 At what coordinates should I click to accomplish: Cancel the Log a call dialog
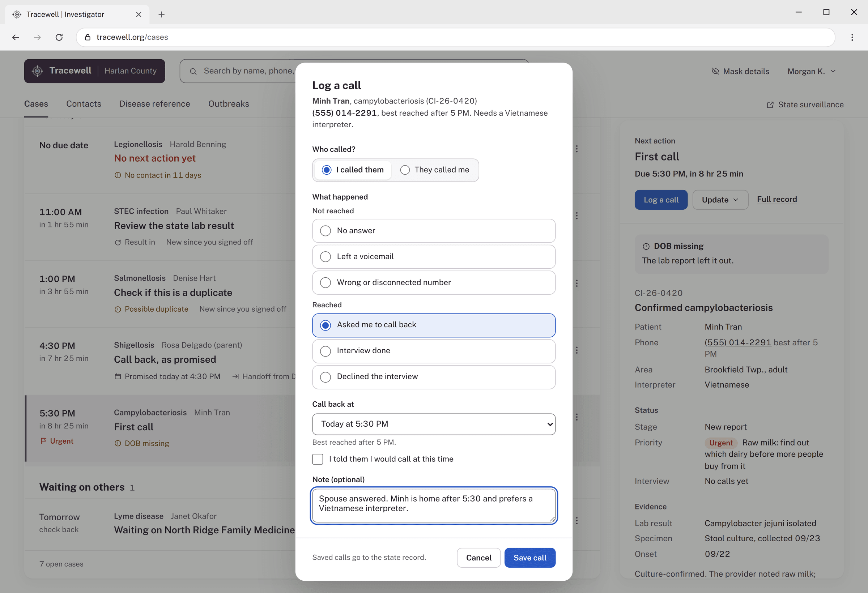(478, 558)
